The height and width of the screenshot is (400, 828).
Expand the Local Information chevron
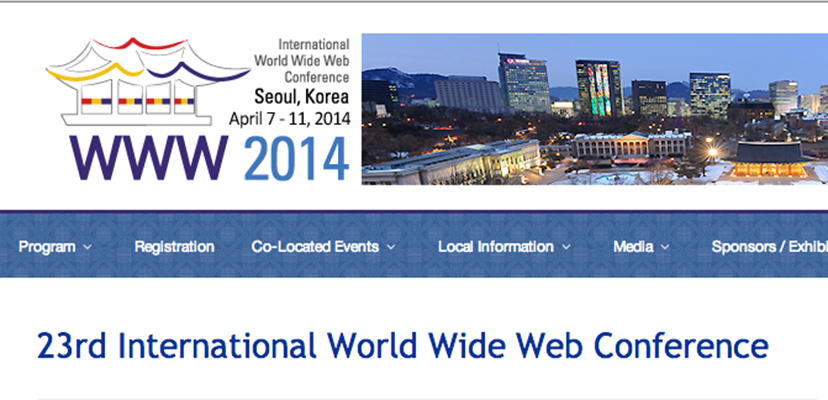(566, 247)
